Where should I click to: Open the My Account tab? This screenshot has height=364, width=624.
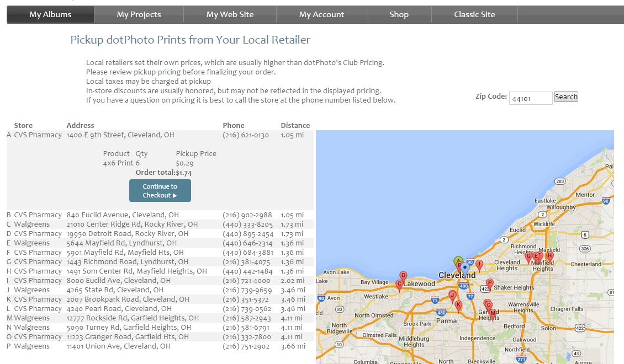point(321,14)
